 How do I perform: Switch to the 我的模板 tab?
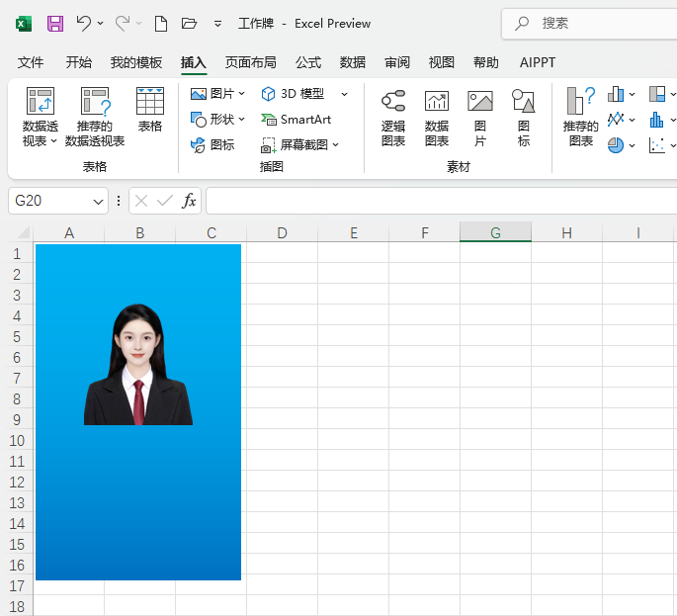tap(136, 62)
